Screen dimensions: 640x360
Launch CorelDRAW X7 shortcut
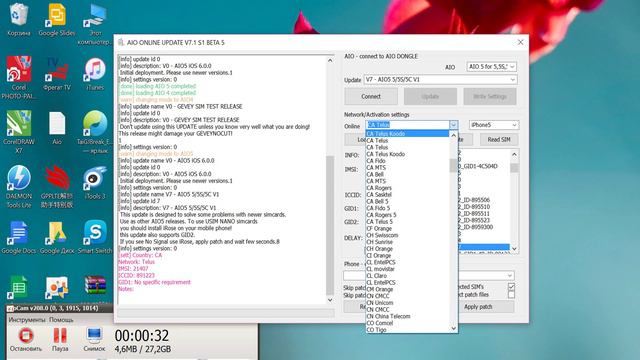tap(19, 131)
